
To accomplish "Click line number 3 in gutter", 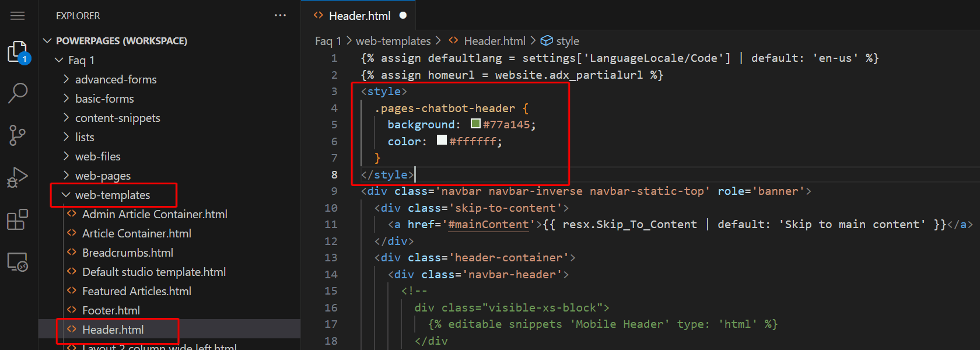I will click(x=334, y=92).
